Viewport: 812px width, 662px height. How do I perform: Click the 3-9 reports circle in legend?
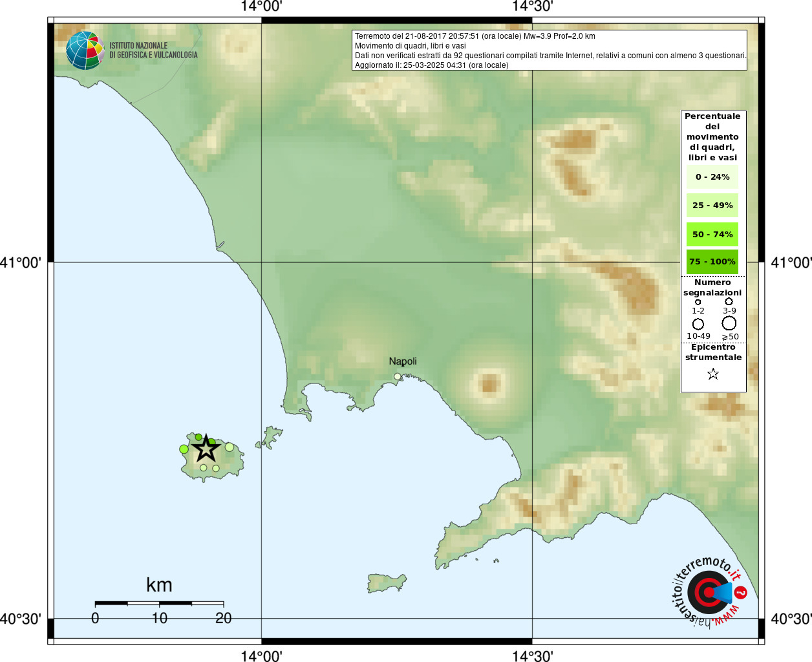pyautogui.click(x=729, y=301)
